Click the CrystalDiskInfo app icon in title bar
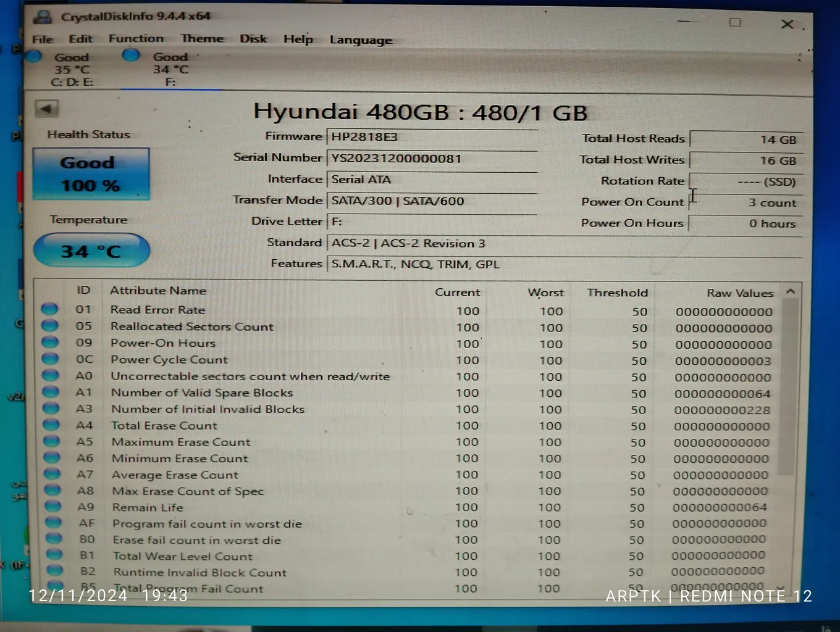This screenshot has height=632, width=840. [x=44, y=17]
